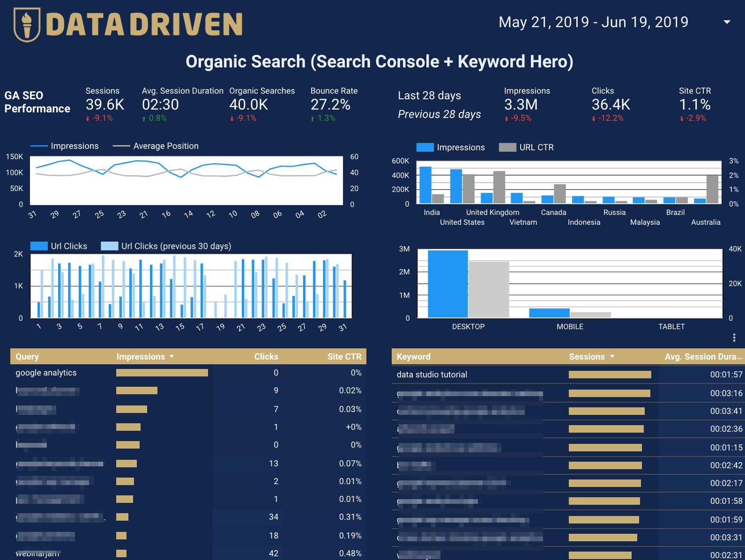The height and width of the screenshot is (560, 745).
Task: Click the GA SEO Performance label
Action: click(37, 102)
